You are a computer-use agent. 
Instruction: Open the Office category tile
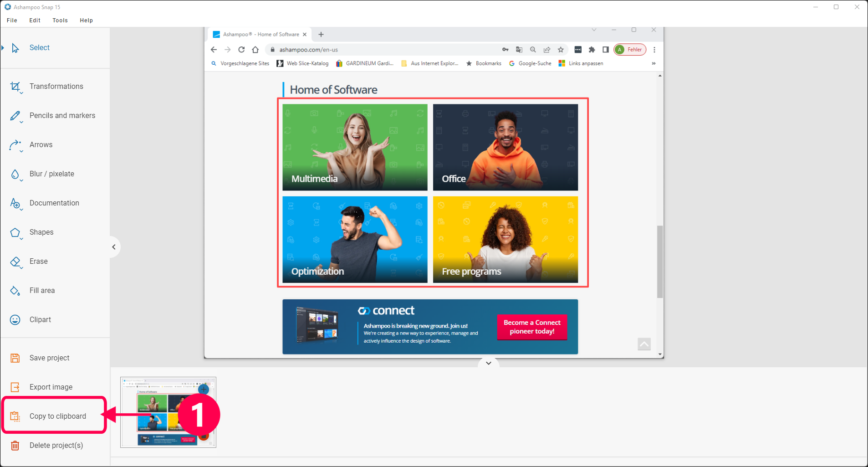click(x=505, y=147)
